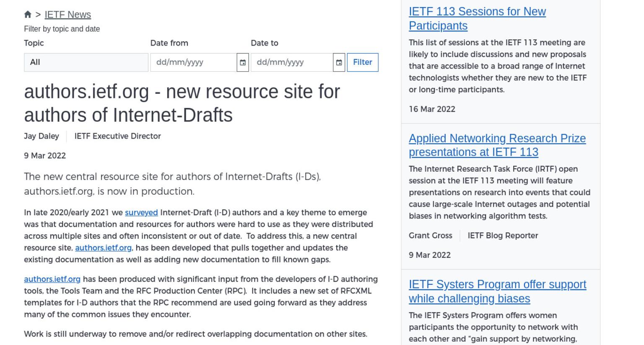This screenshot has height=345, width=644.
Task: Click the IETF Blog Reporter text
Action: (x=503, y=236)
